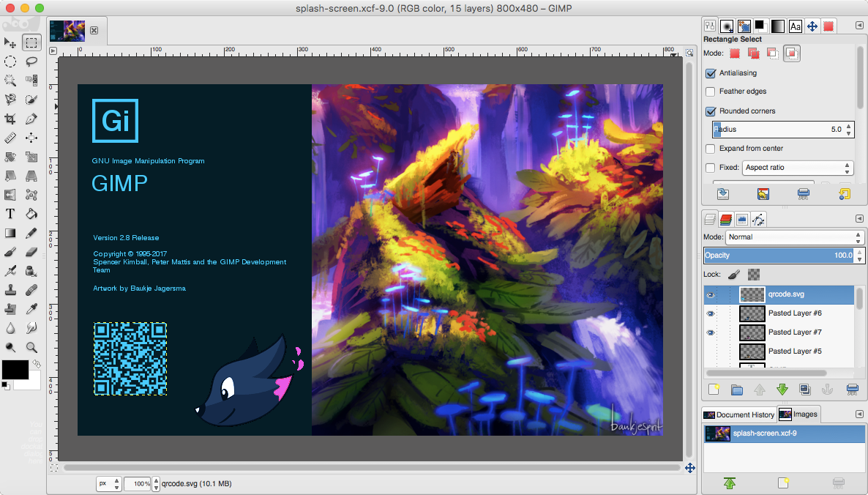The width and height of the screenshot is (868, 495).
Task: Enable Expand from center
Action: [711, 149]
